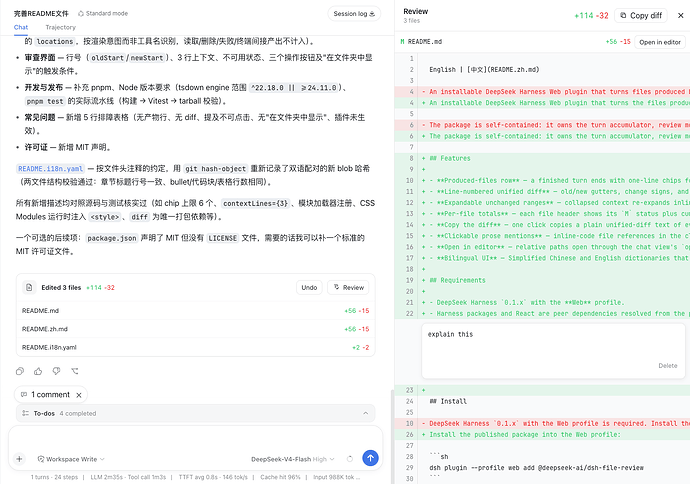Click the 'package.json' inline code in chat

112,238
